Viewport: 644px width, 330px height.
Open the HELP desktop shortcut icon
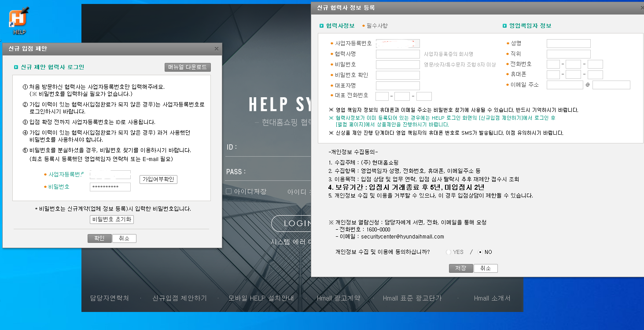click(19, 21)
